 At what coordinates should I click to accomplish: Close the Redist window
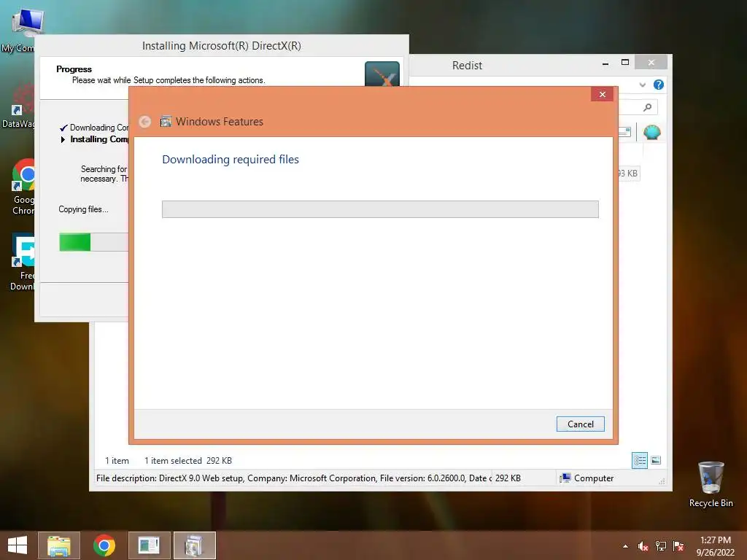pyautogui.click(x=651, y=63)
